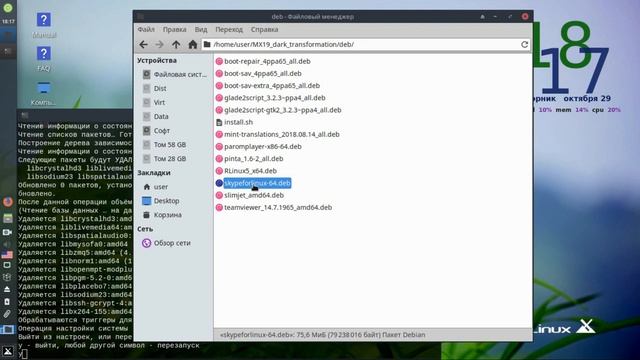Select file glade2script-gtk2_3.2.3~ppa4_all.deb
Screen dimensions: 640x360
coord(282,110)
